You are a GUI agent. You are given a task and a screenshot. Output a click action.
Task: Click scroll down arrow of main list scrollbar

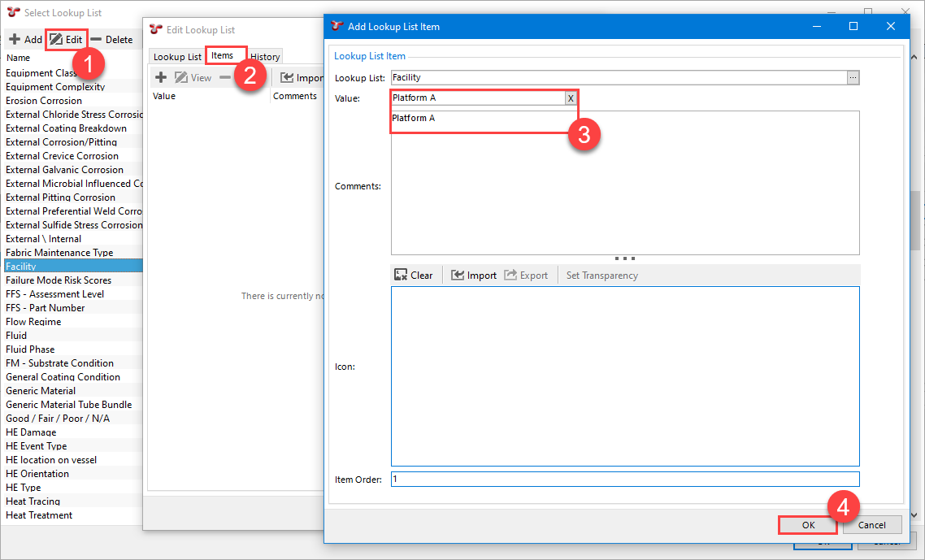[x=914, y=514]
